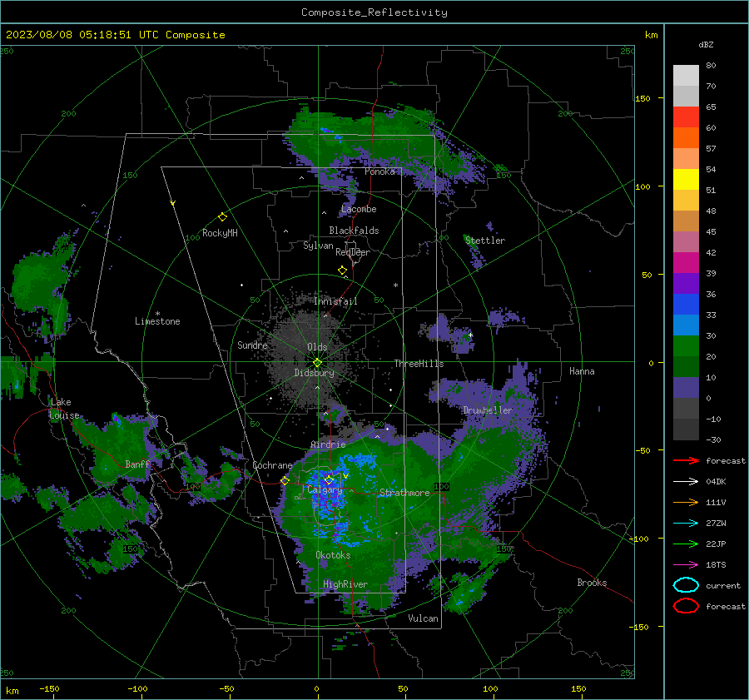
Task: Click the Okotoks city label
Action: tap(333, 555)
